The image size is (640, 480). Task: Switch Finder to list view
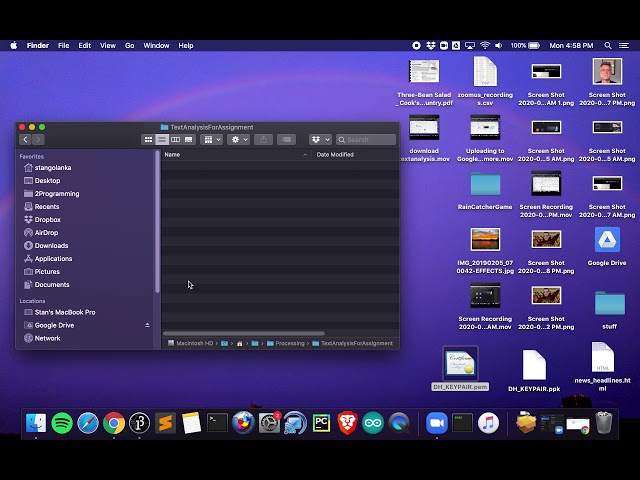coord(162,140)
